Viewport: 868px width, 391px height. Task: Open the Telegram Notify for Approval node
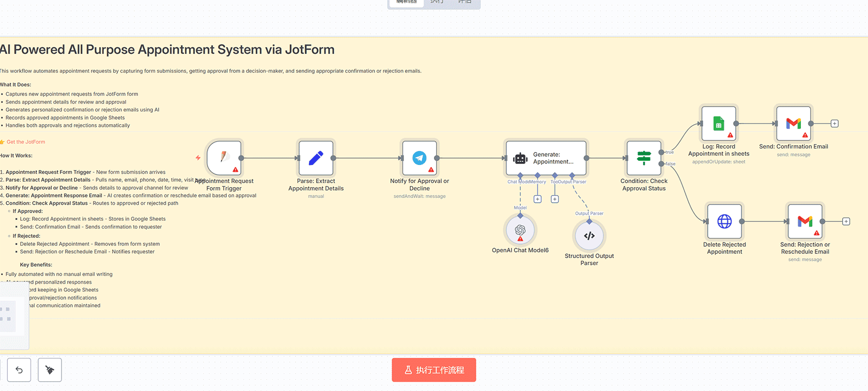pyautogui.click(x=420, y=158)
